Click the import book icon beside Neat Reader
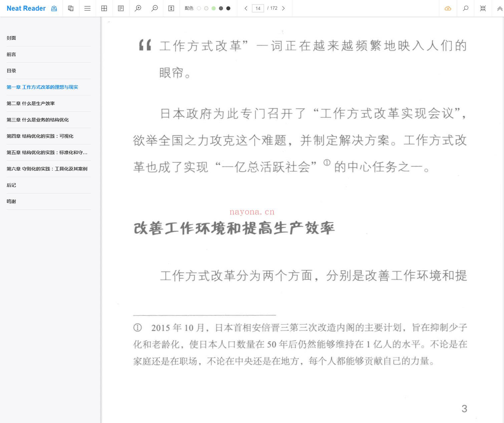This screenshot has height=423, width=504. click(x=54, y=8)
